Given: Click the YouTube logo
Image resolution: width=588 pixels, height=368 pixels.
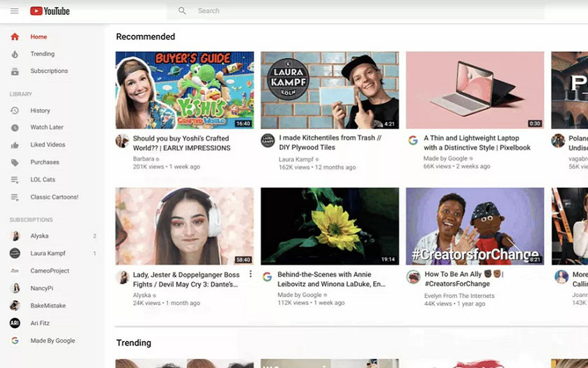Looking at the screenshot, I should pos(50,11).
